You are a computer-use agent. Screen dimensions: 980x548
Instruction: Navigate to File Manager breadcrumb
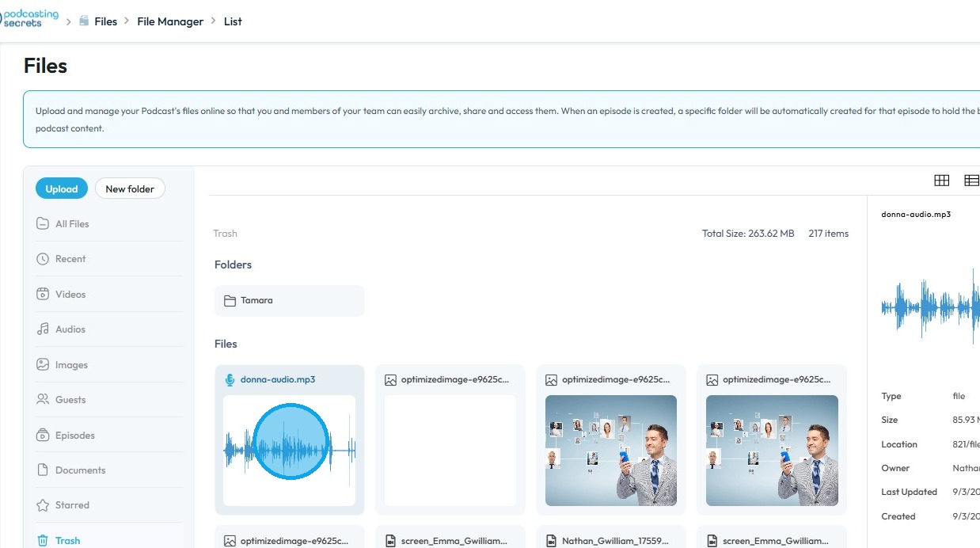pos(170,21)
